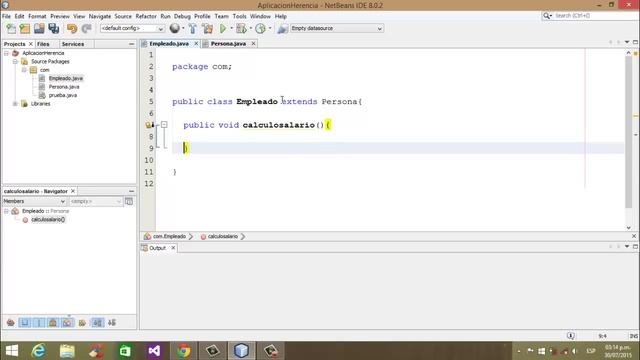Select Persona.java in the project tree
Image resolution: width=640 pixels, height=360 pixels.
[64, 87]
